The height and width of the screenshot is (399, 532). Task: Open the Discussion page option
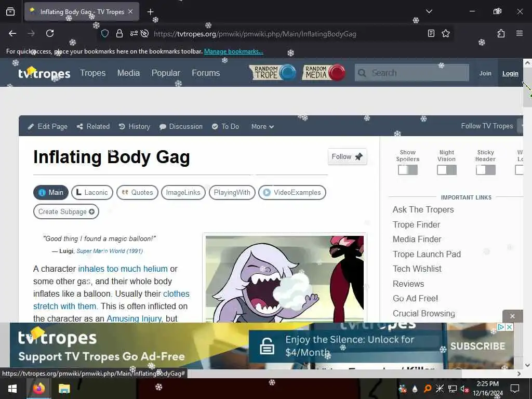click(181, 127)
